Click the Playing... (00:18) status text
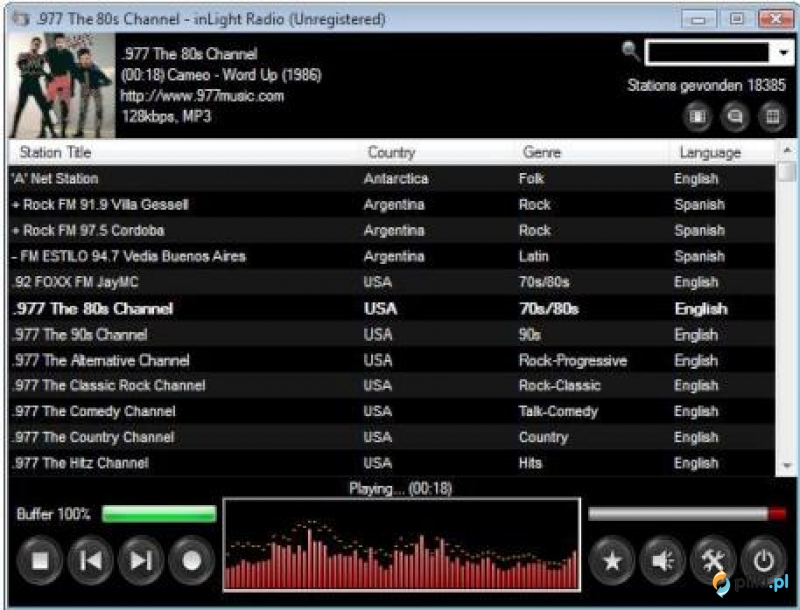 [401, 489]
